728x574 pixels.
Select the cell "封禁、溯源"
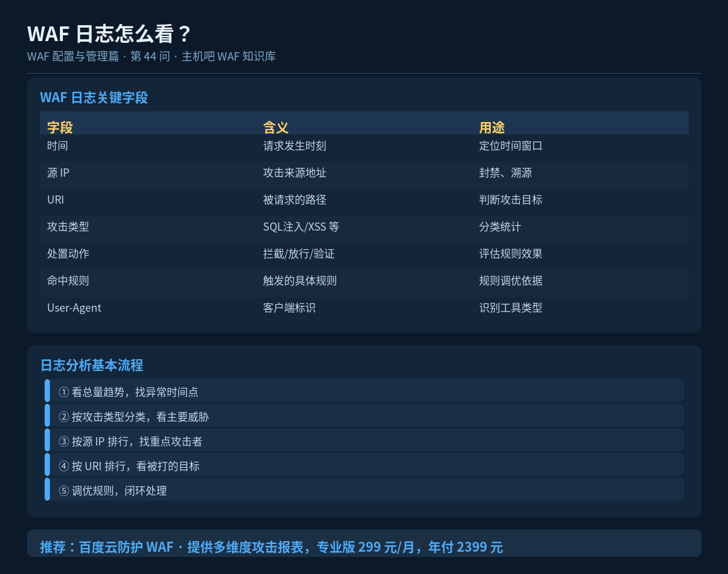505,173
